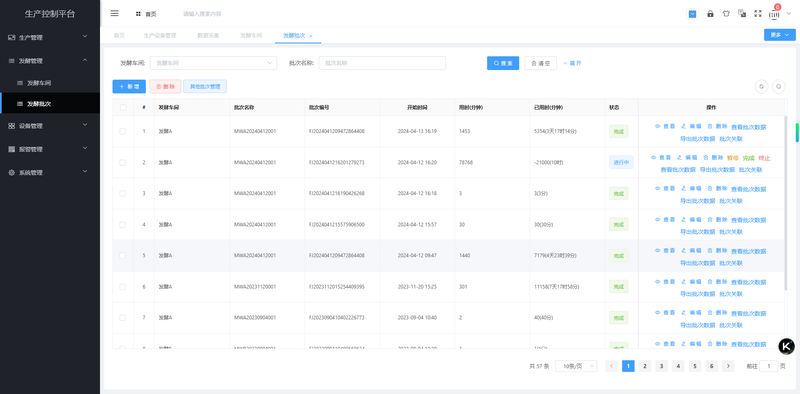The height and width of the screenshot is (394, 800).
Task: Focus the 前往 page number input
Action: coord(769,366)
